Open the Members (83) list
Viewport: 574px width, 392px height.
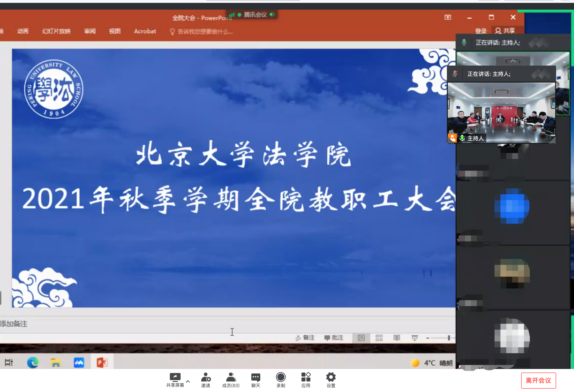pyautogui.click(x=231, y=377)
